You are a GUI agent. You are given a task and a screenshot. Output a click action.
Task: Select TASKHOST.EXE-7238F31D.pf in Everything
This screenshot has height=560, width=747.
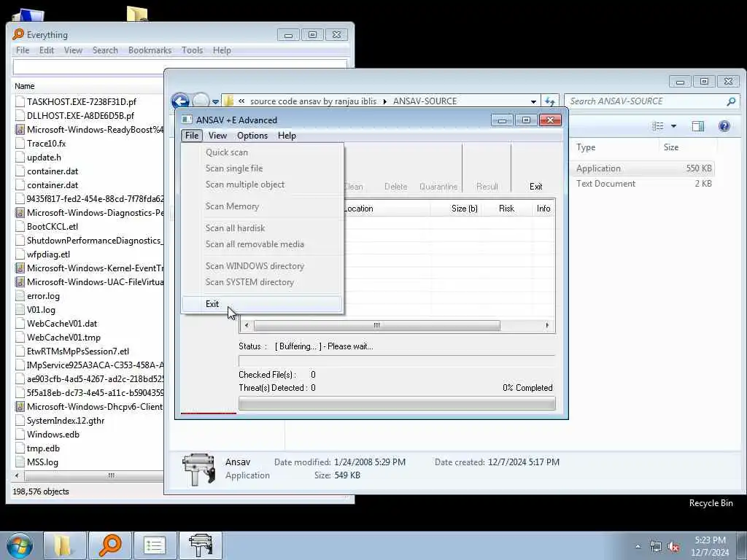click(x=82, y=102)
